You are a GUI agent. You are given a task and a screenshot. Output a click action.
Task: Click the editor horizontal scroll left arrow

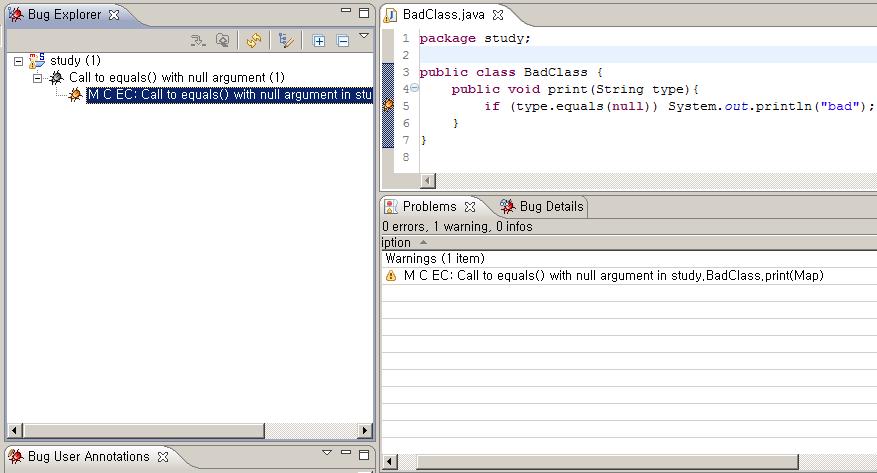428,181
